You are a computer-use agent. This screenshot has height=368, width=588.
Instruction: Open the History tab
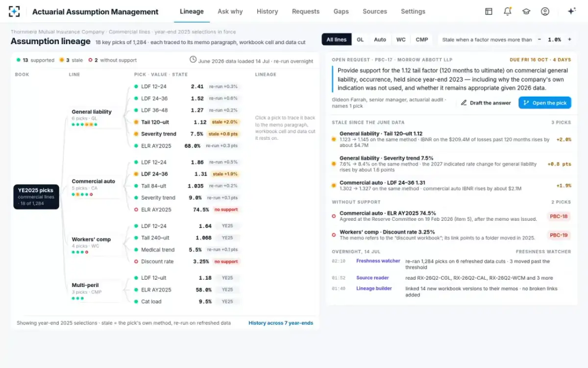point(267,11)
